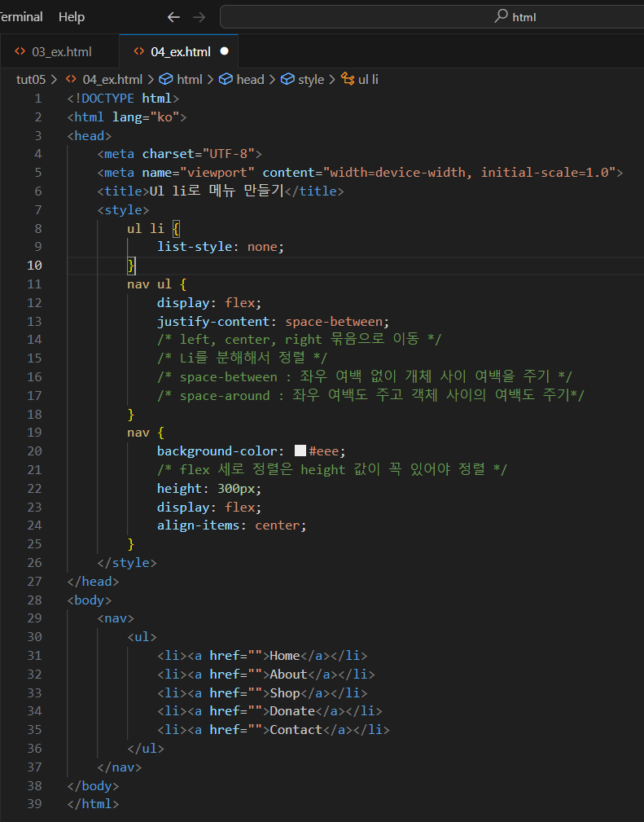This screenshot has width=644, height=822.
Task: Open the Terminal menu
Action: point(20,17)
